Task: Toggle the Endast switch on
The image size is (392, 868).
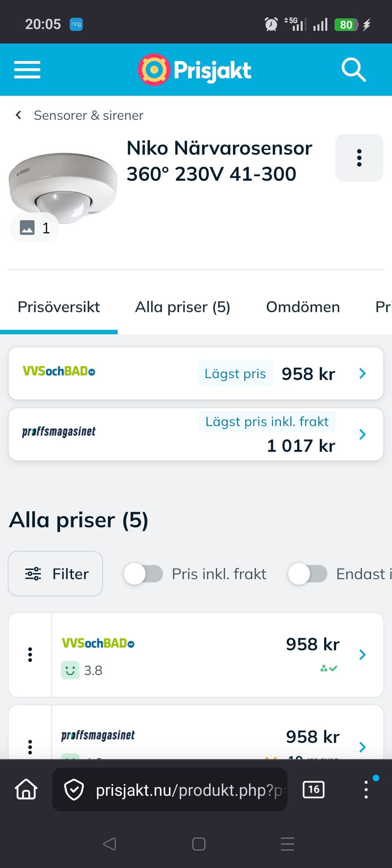Action: [x=307, y=574]
